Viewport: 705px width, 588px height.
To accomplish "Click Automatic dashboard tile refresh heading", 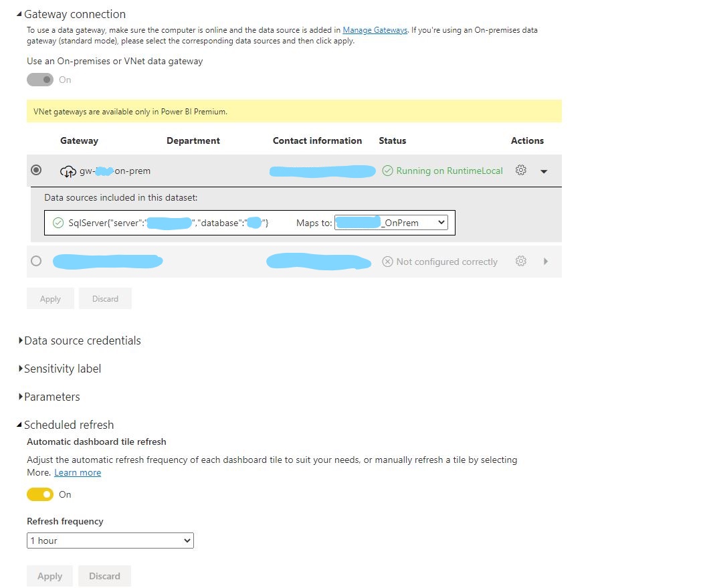I will click(97, 442).
